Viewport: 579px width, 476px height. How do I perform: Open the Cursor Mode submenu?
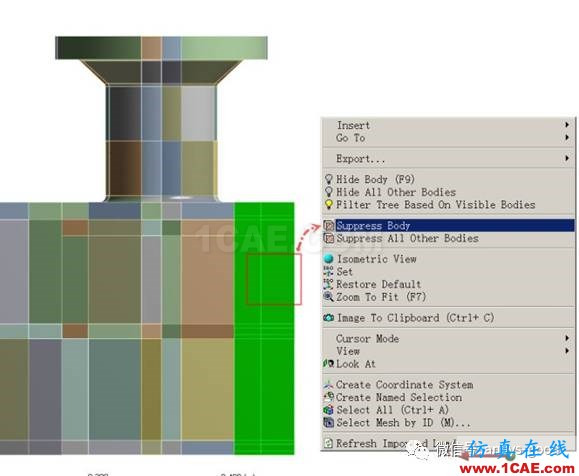448,338
